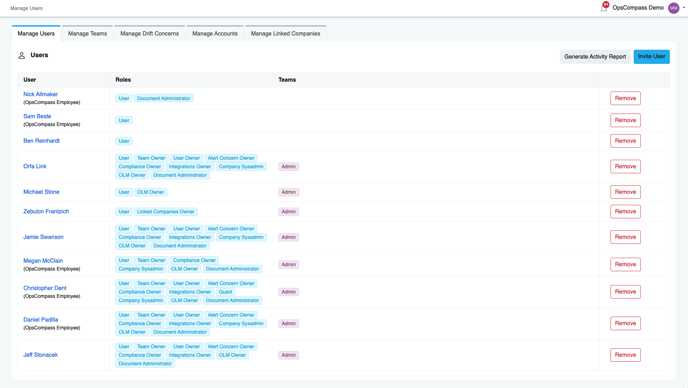The image size is (688, 388).
Task: Click the Invite User button
Action: coord(651,57)
